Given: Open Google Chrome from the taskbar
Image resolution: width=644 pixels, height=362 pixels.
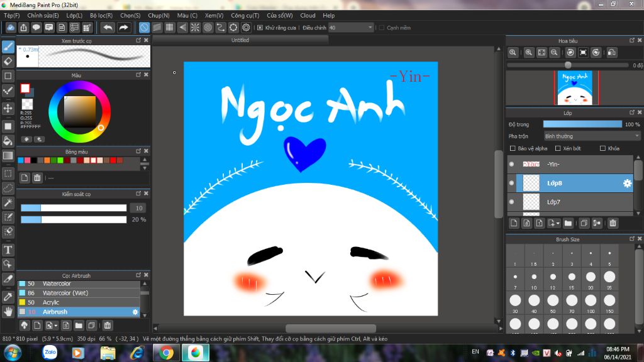Looking at the screenshot, I should point(166,353).
